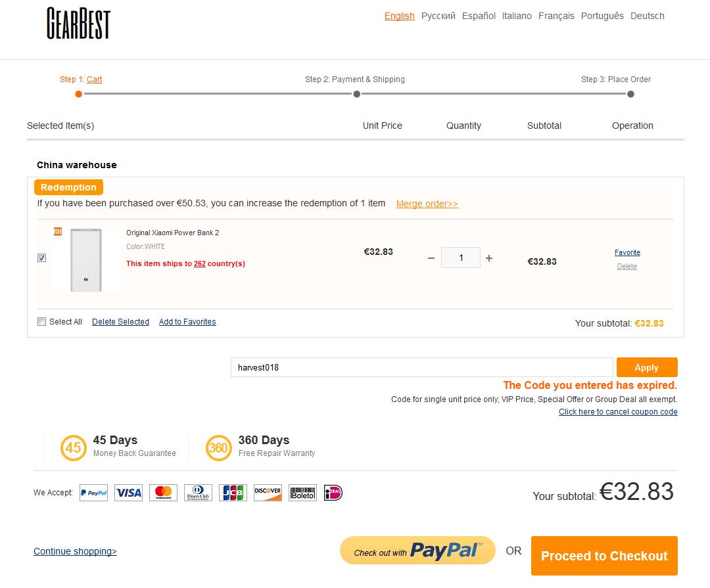Click the iDEAL payment icon
The height and width of the screenshot is (588, 710).
(333, 493)
